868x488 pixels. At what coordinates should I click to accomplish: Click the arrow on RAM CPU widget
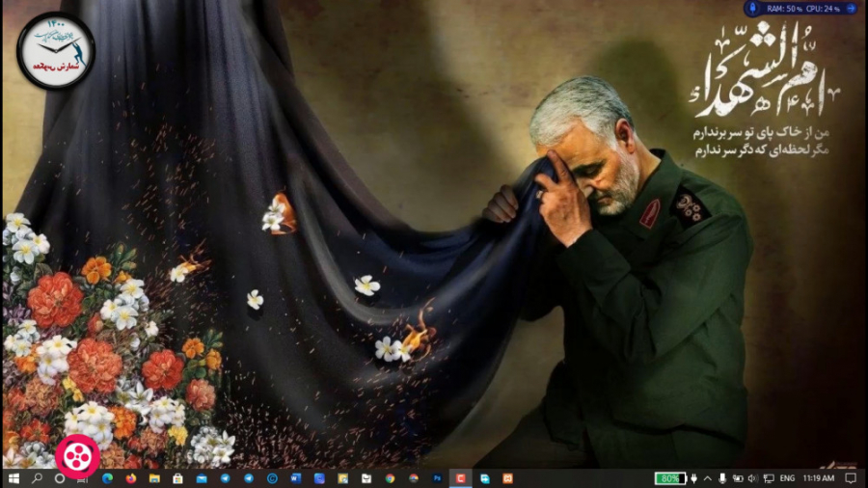[x=851, y=9]
